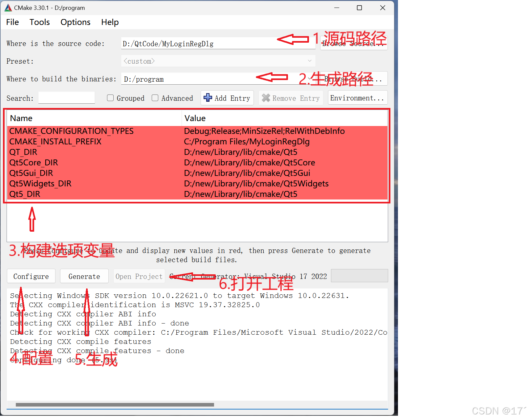Click the Value column header
Screen dimensions: 528x420
(x=285, y=118)
